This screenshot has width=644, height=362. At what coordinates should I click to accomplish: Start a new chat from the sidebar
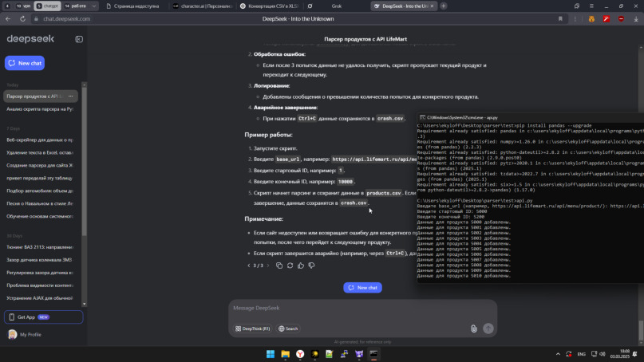pyautogui.click(x=25, y=63)
